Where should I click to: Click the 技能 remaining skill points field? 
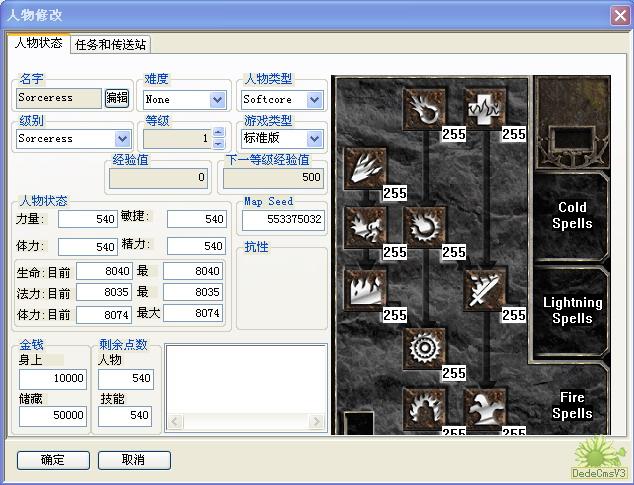pos(125,416)
